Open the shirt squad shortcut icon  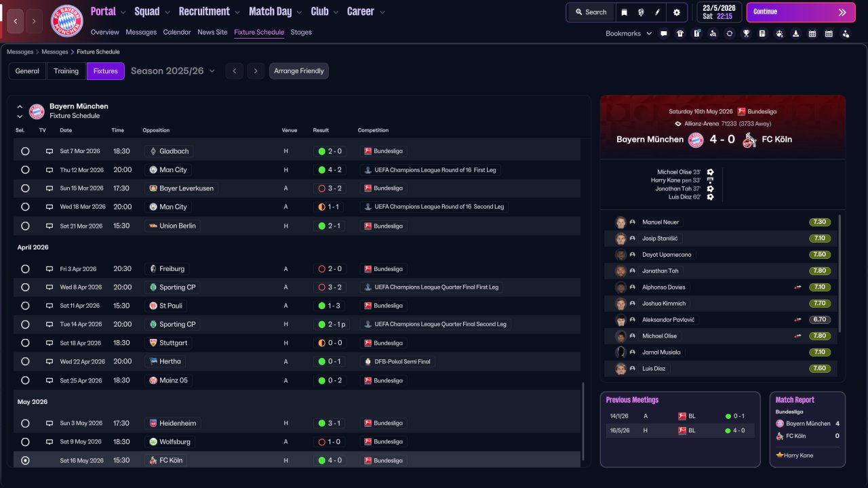coord(680,33)
